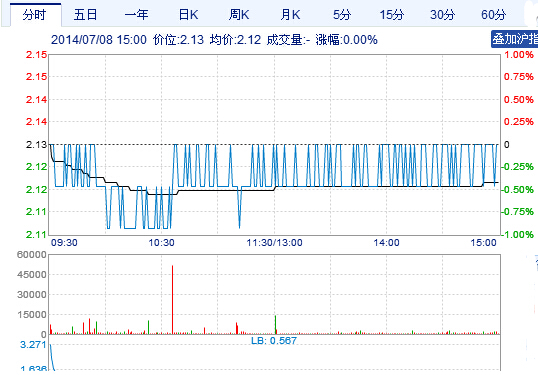
Task: Click the 30000 volume axis label
Action: click(32, 294)
